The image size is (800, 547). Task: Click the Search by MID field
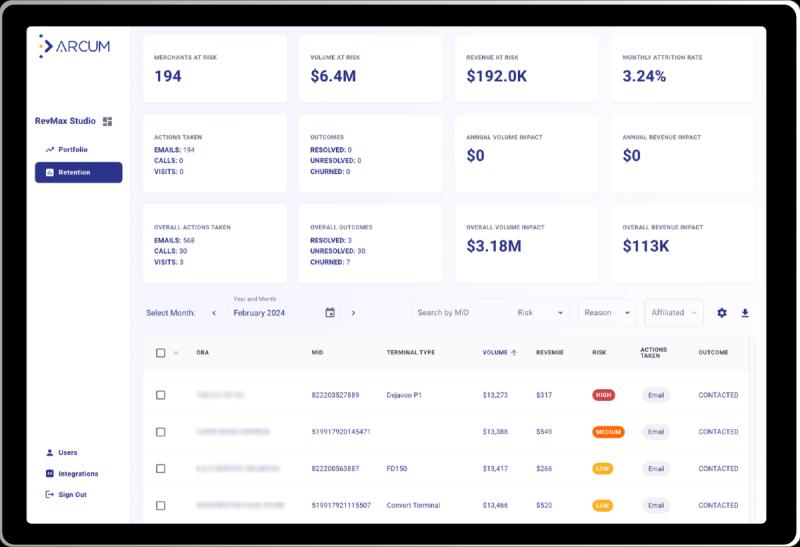458,313
